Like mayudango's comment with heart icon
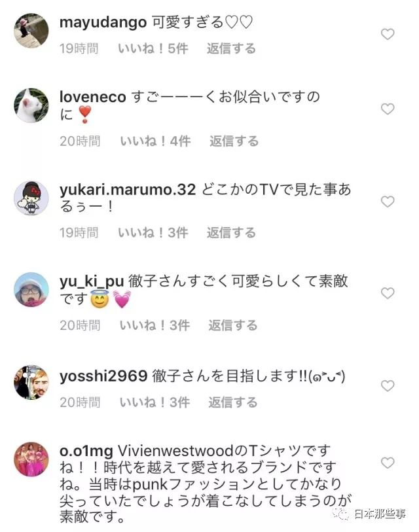 388,34
